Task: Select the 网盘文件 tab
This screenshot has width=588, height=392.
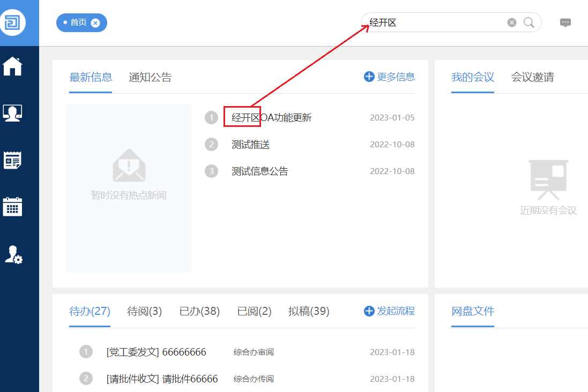Action: 473,311
